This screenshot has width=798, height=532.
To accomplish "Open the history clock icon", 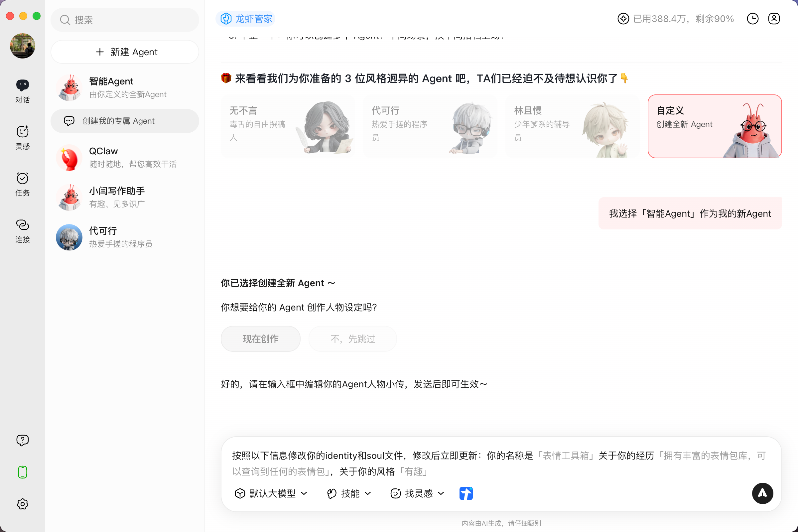I will [752, 19].
